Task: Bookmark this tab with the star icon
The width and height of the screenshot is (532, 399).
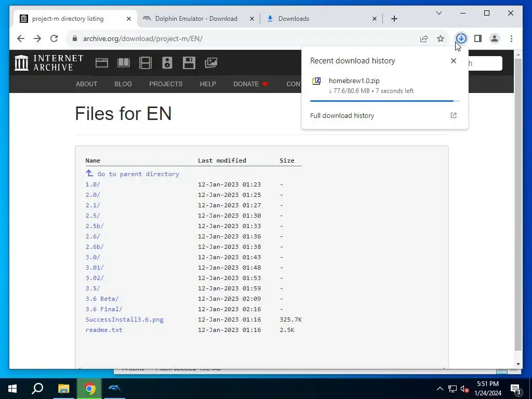Action: click(x=441, y=38)
